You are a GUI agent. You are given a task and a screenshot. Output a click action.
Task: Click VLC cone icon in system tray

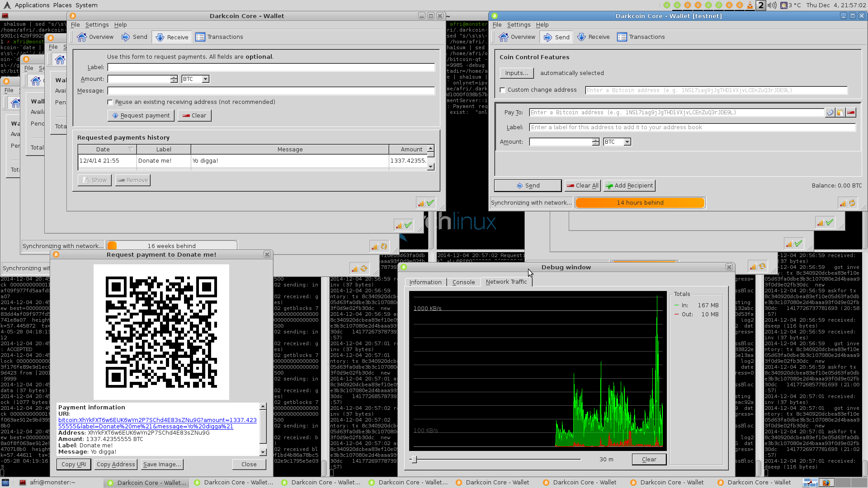pyautogui.click(x=750, y=5)
